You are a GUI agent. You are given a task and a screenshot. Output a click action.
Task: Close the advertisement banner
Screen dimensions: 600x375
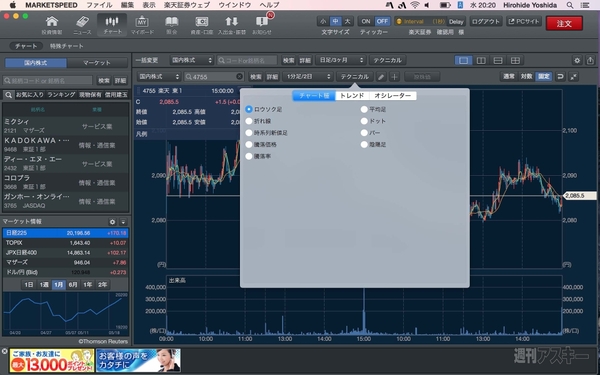[4, 351]
